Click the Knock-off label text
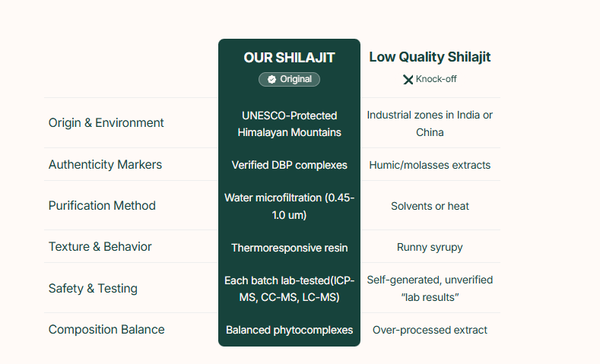This screenshot has height=364, width=600. click(x=437, y=79)
